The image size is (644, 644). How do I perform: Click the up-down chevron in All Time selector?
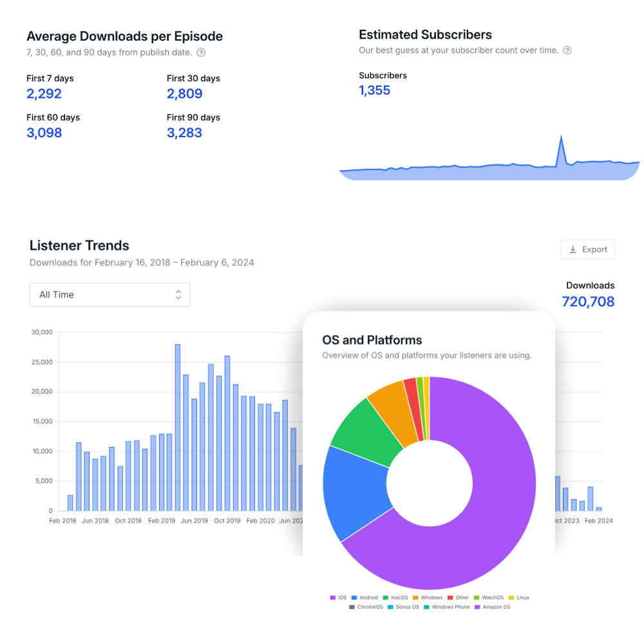pyautogui.click(x=178, y=295)
